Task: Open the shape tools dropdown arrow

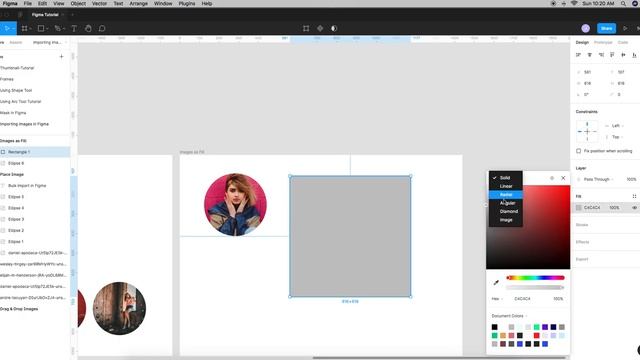Action: (x=47, y=29)
